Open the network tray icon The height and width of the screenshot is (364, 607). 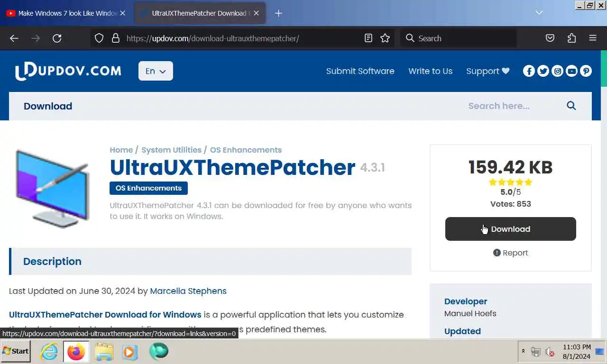click(x=536, y=352)
